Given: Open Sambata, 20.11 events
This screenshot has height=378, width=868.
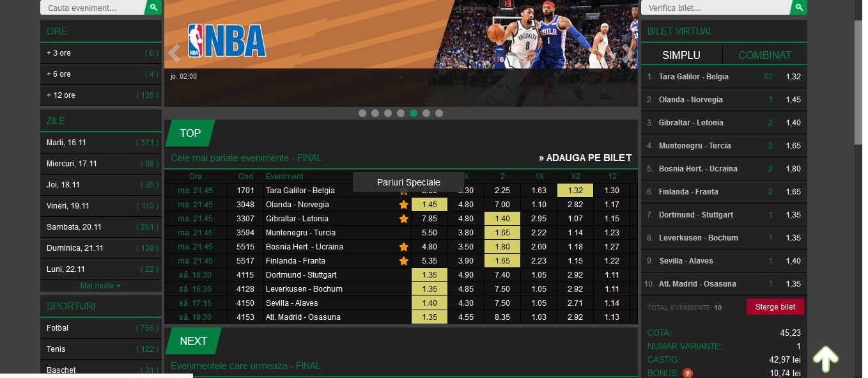Looking at the screenshot, I should (101, 227).
